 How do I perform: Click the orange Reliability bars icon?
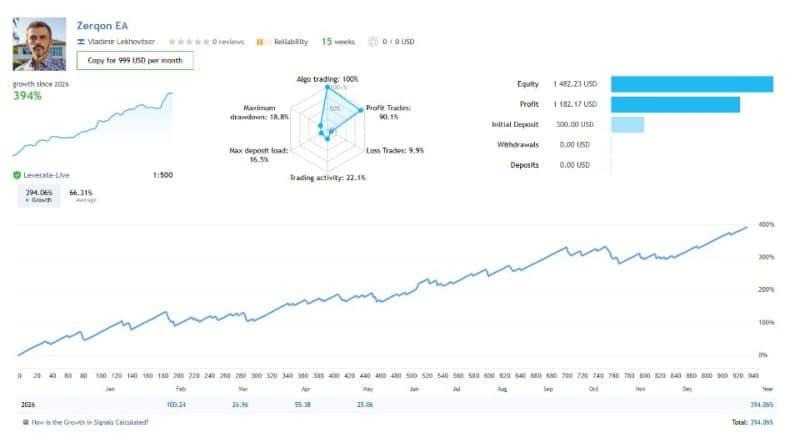pyautogui.click(x=261, y=42)
